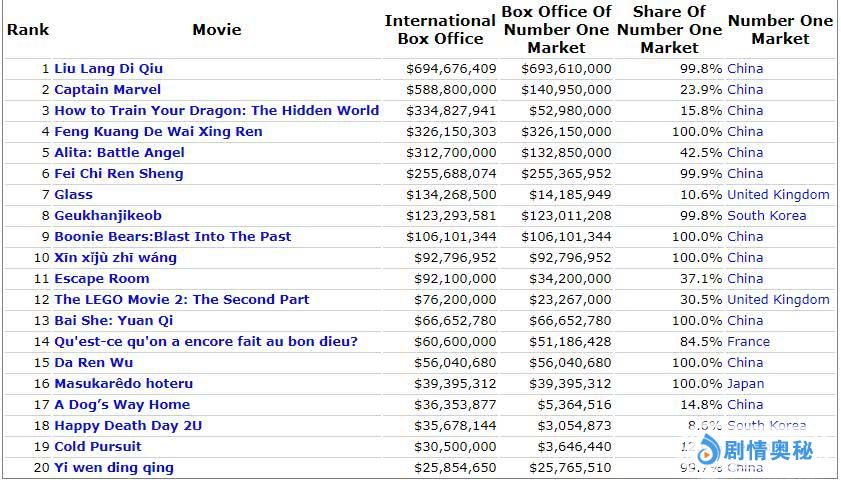Click the France market link
This screenshot has height=480, width=841.
pos(748,342)
